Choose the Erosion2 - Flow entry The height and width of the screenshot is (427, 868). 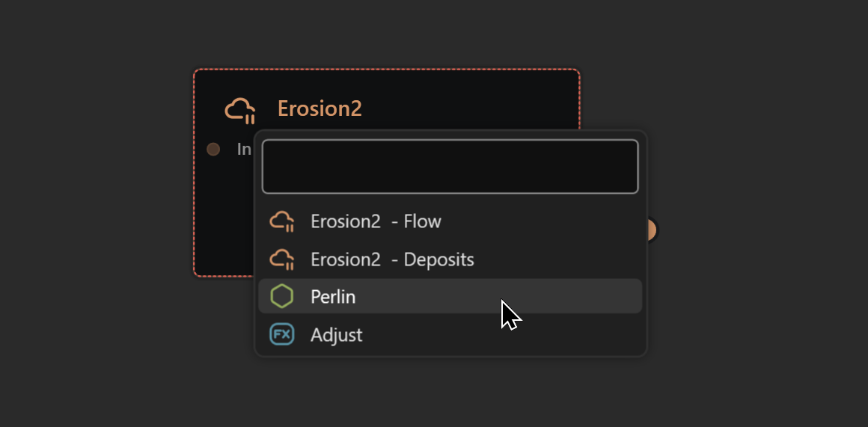(376, 221)
